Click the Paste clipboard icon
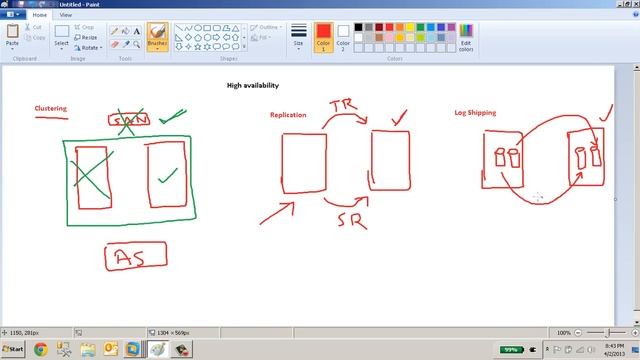Viewport: 640px width, 360px height. 12,31
